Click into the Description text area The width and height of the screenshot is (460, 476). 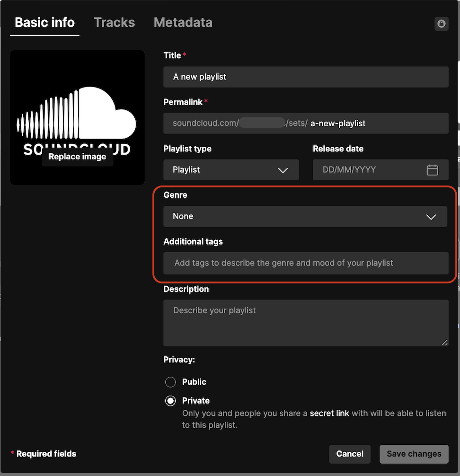(x=306, y=323)
